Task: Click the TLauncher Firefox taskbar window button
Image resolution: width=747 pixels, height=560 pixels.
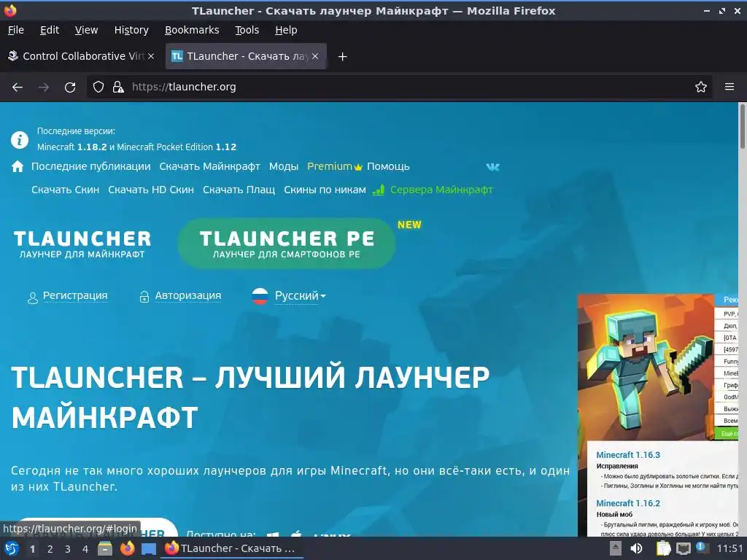Action: 233,548
